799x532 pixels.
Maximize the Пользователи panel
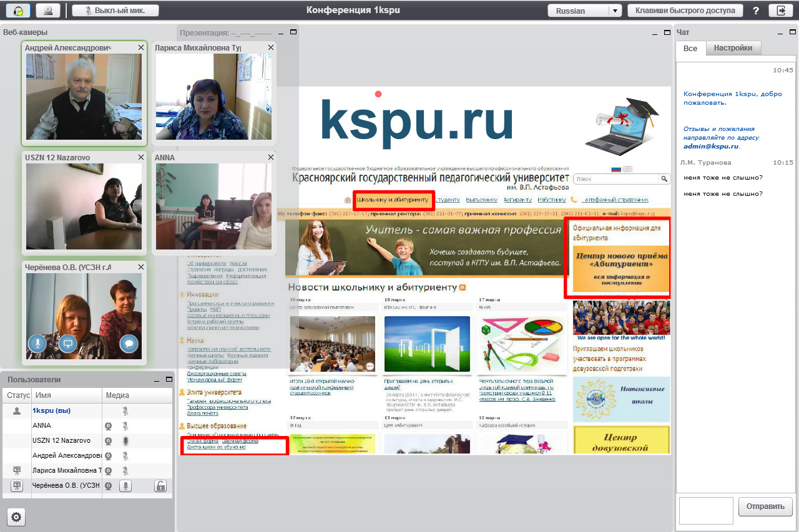169,379
